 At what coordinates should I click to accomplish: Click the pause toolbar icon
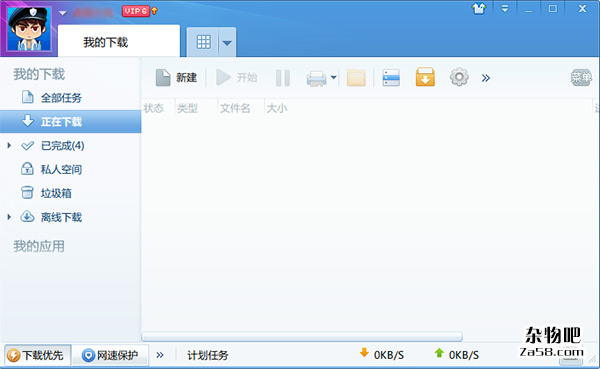[x=283, y=78]
